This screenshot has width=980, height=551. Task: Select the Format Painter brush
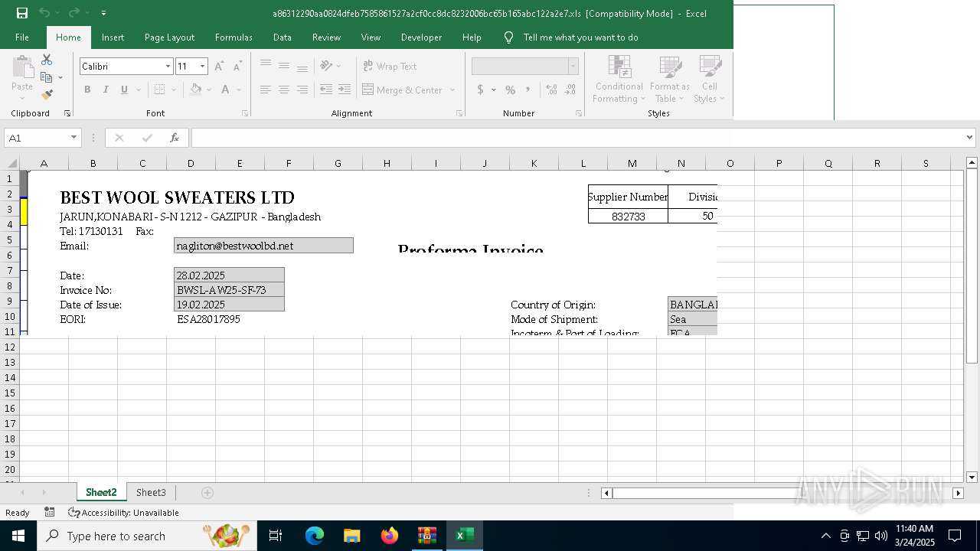tap(47, 95)
